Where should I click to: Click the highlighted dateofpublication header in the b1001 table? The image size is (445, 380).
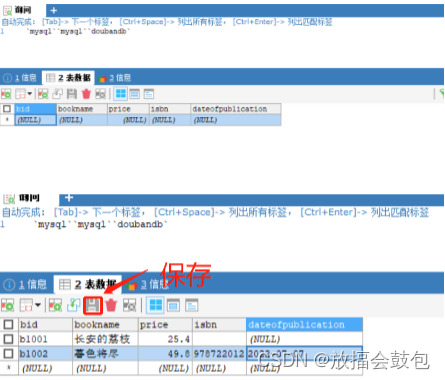[x=304, y=324]
